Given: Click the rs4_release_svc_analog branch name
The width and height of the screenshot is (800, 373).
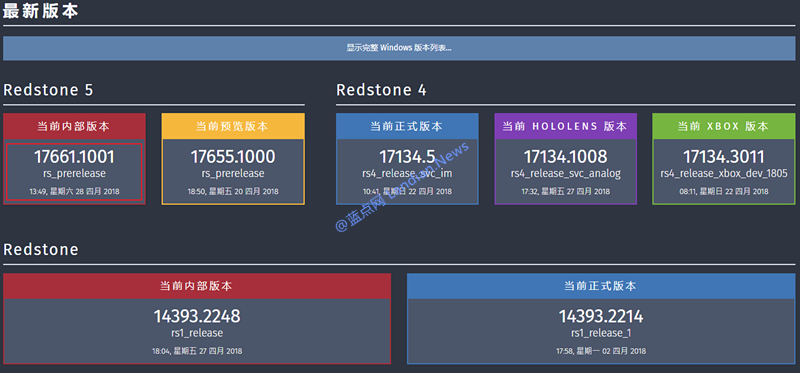Looking at the screenshot, I should [566, 173].
